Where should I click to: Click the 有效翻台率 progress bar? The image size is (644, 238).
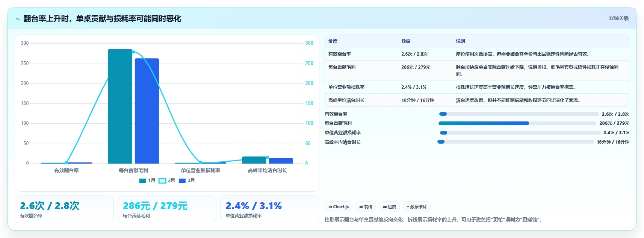[519, 114]
